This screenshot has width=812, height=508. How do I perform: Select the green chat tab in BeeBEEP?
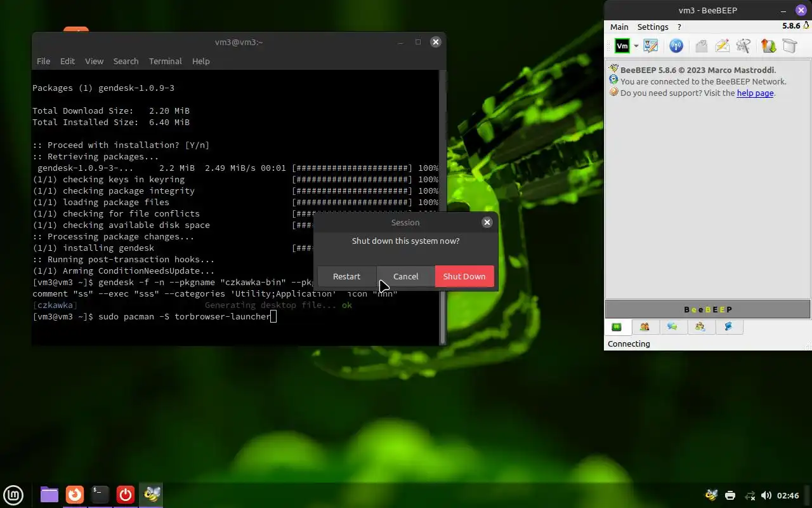617,327
